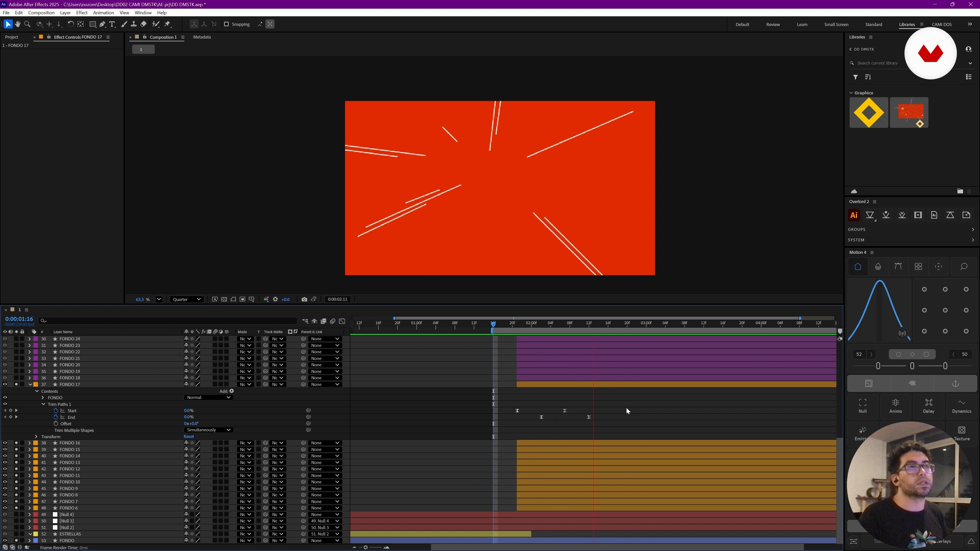Open the Animation menu
980x551 pixels.
coord(103,12)
